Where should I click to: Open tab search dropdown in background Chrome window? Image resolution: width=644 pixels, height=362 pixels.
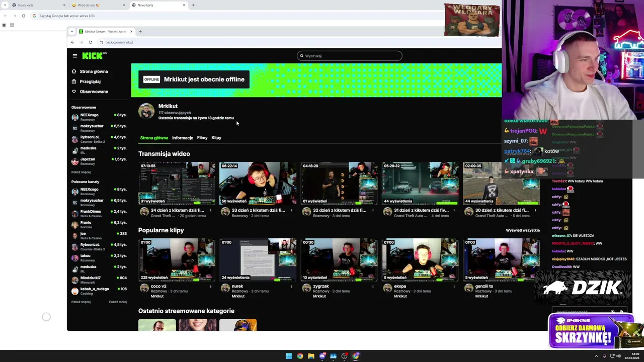(5, 5)
